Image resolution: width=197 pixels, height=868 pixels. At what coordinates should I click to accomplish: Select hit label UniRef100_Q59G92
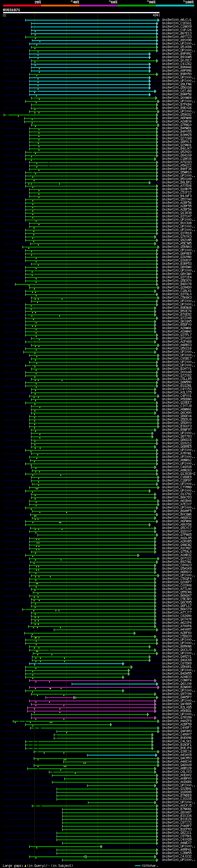[176, 115]
